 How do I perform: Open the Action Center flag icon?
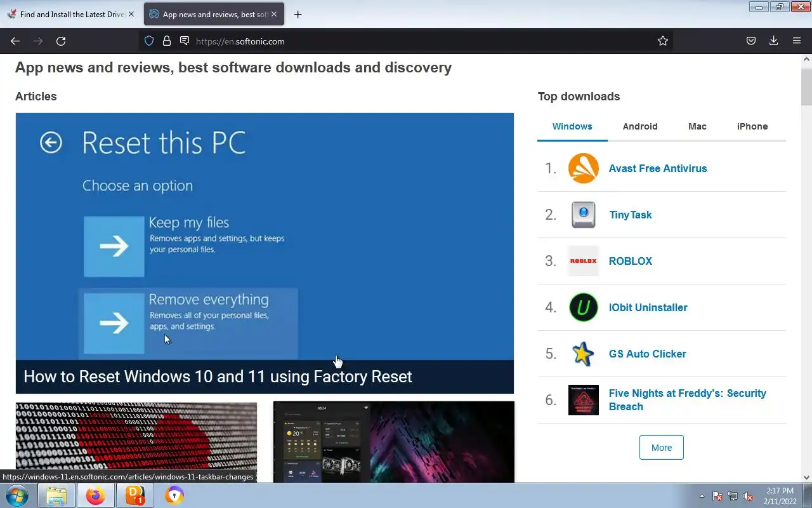[717, 496]
